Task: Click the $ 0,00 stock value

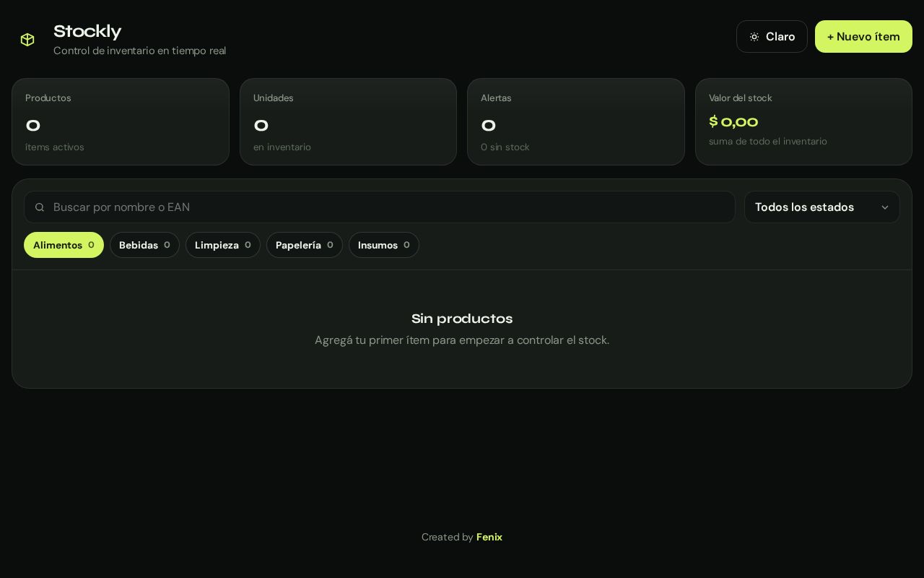Action: pos(733,122)
